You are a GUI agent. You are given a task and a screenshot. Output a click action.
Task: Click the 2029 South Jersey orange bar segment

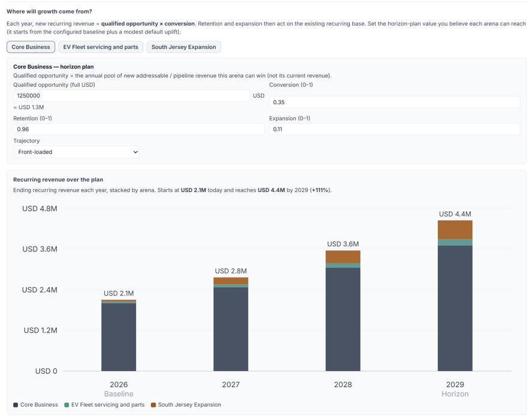tap(455, 230)
